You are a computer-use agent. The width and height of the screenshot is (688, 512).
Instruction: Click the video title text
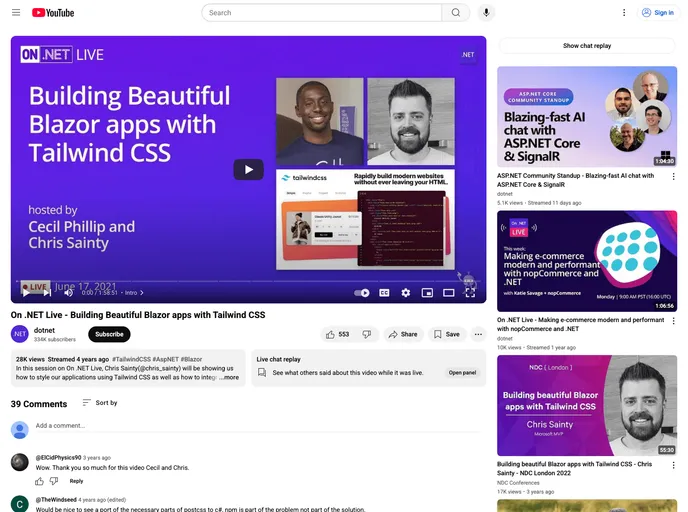point(138,315)
